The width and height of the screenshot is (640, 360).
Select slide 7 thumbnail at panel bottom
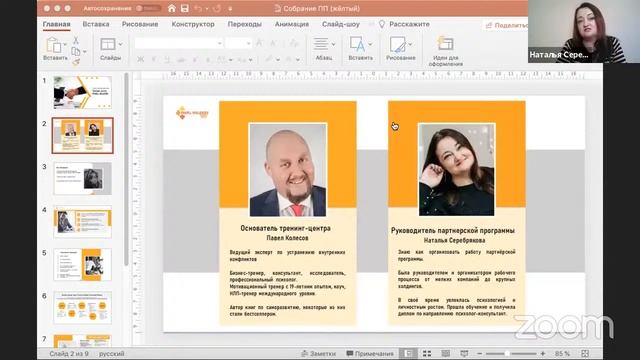[82, 340]
